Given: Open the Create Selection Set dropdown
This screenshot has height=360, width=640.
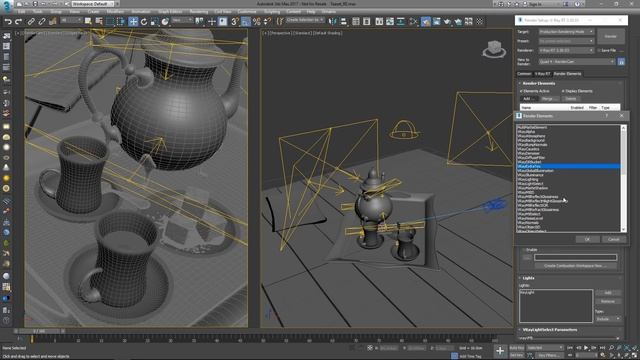Looking at the screenshot, I should [305, 20].
